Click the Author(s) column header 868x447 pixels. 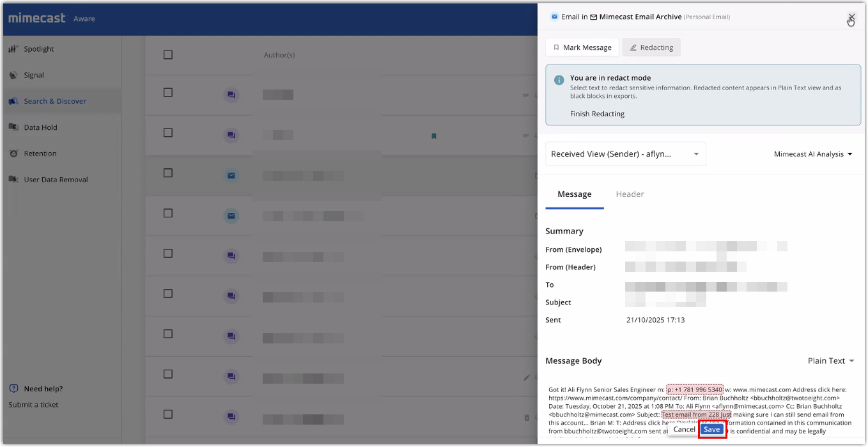(279, 55)
